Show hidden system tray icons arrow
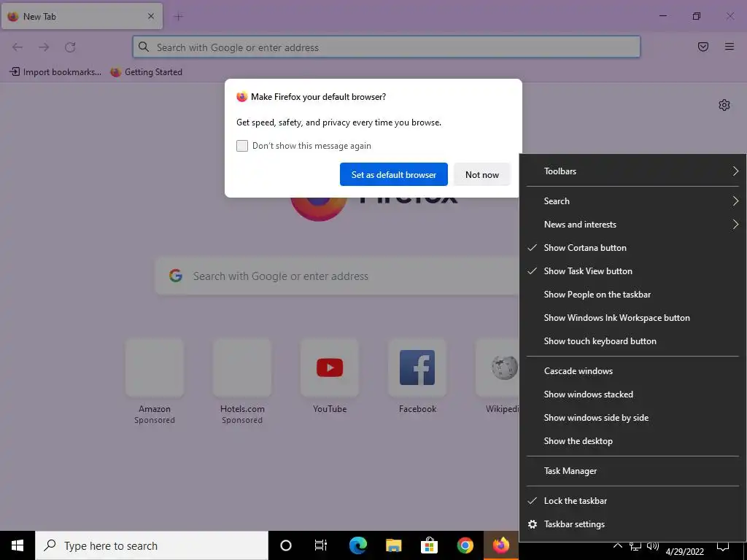This screenshot has height=560, width=747. [617, 546]
